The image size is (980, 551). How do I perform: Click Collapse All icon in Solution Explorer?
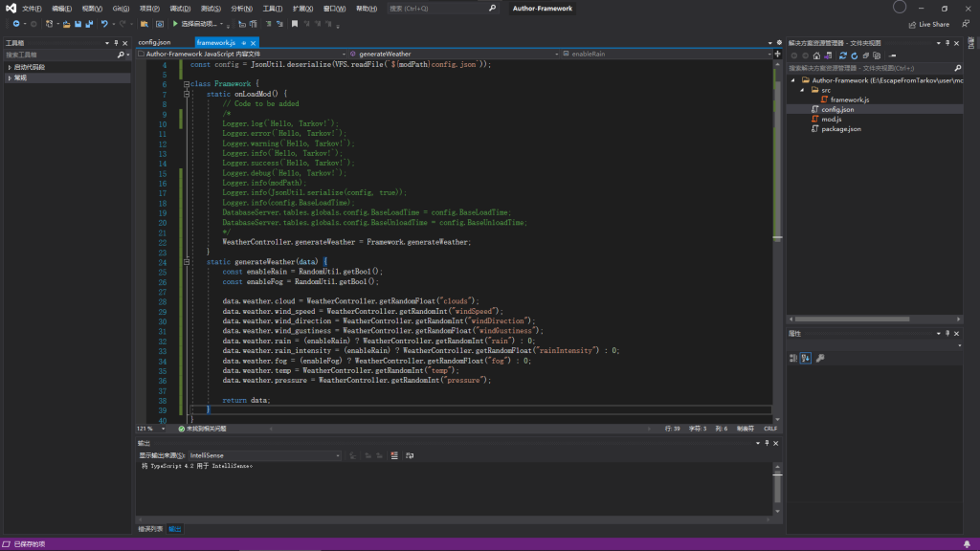865,55
